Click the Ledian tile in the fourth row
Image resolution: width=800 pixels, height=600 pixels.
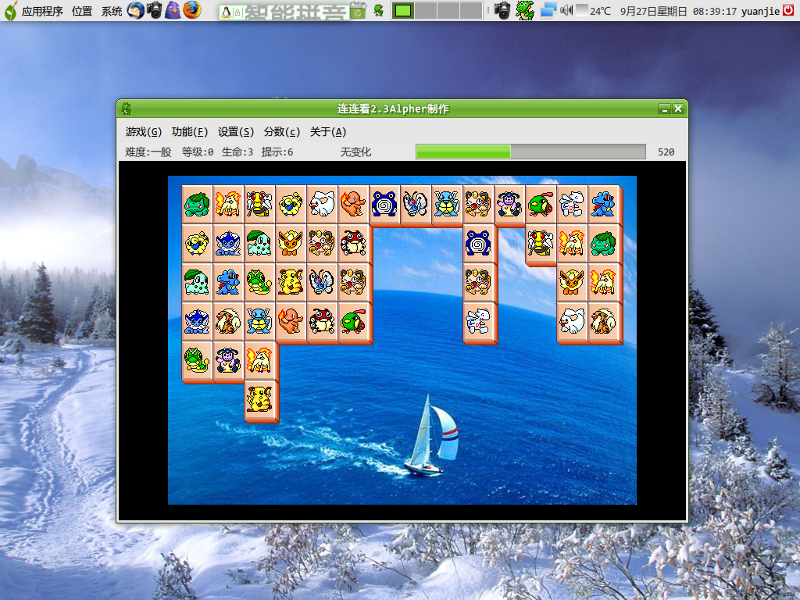(x=322, y=321)
